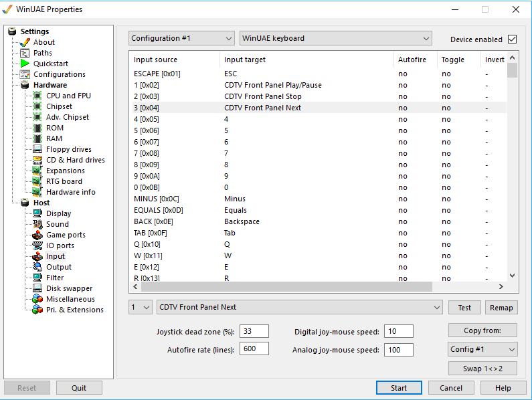Select the Hardware tree section

(50, 85)
